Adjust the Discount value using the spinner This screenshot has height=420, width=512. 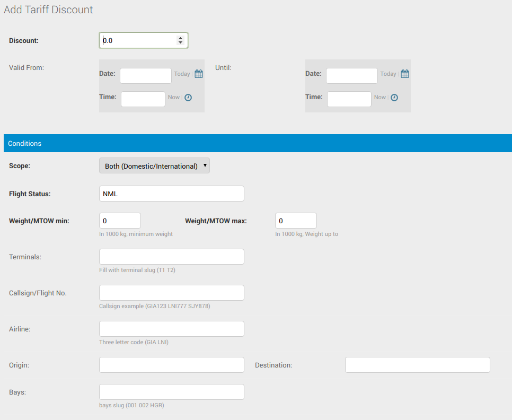point(181,40)
